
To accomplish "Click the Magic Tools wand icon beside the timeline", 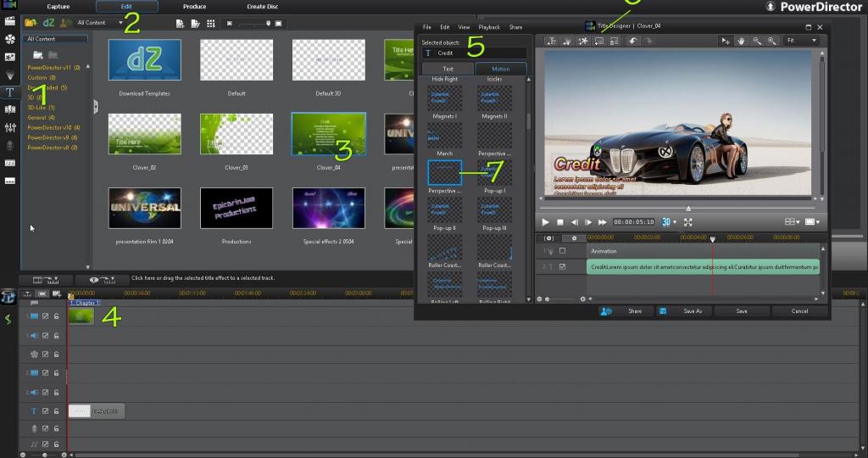I will (x=8, y=297).
